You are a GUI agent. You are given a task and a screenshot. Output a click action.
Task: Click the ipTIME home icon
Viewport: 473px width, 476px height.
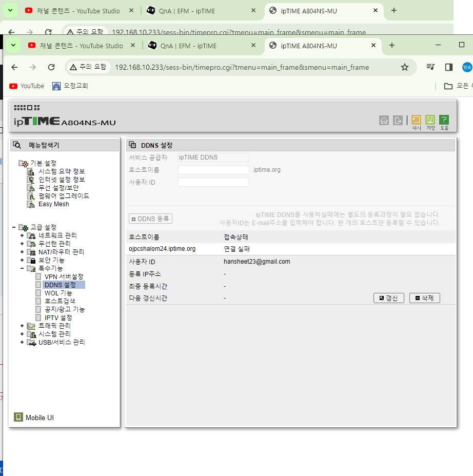point(384,120)
